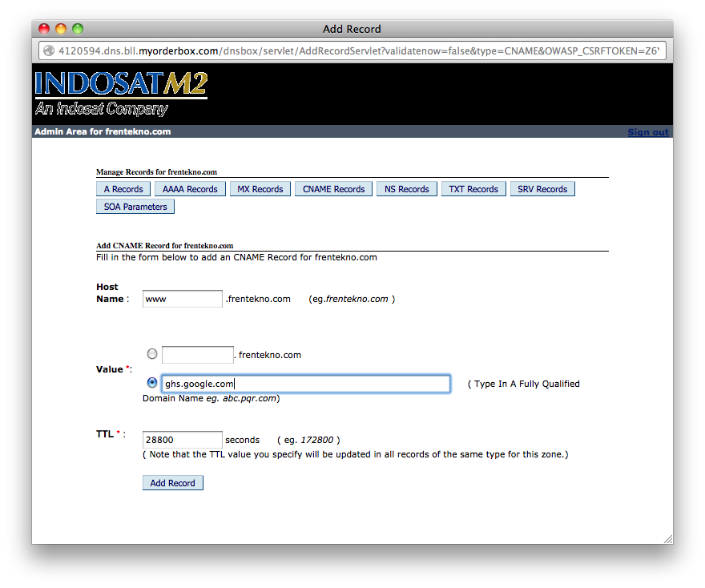Click the 'An Indosat Company' tagline
The width and height of the screenshot is (705, 588).
click(102, 108)
